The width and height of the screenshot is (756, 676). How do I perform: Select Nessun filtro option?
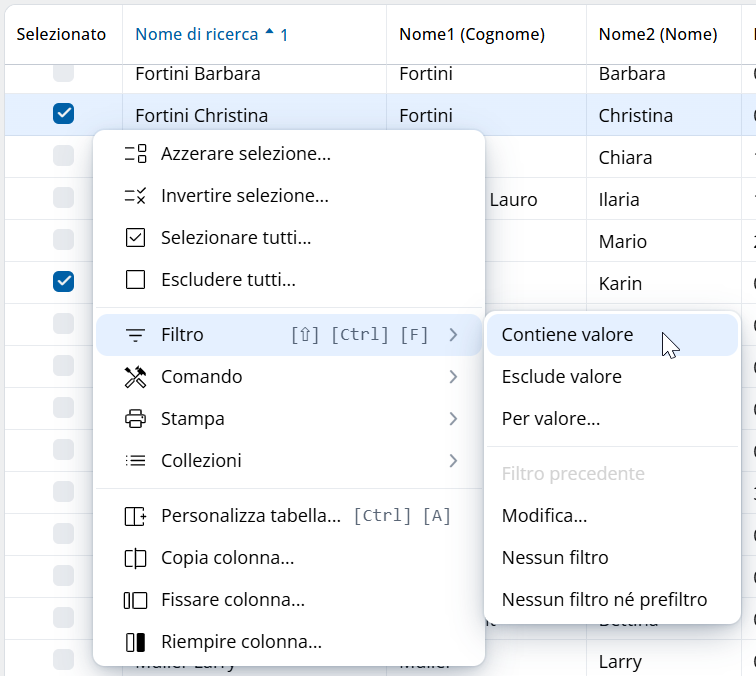pyautogui.click(x=612, y=558)
